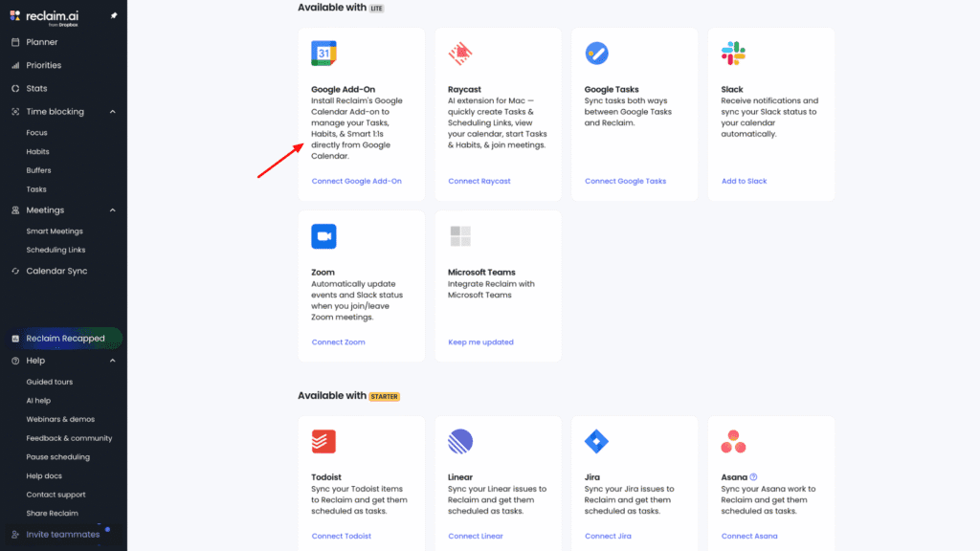
Task: Collapse the Time blocking section
Action: (112, 112)
